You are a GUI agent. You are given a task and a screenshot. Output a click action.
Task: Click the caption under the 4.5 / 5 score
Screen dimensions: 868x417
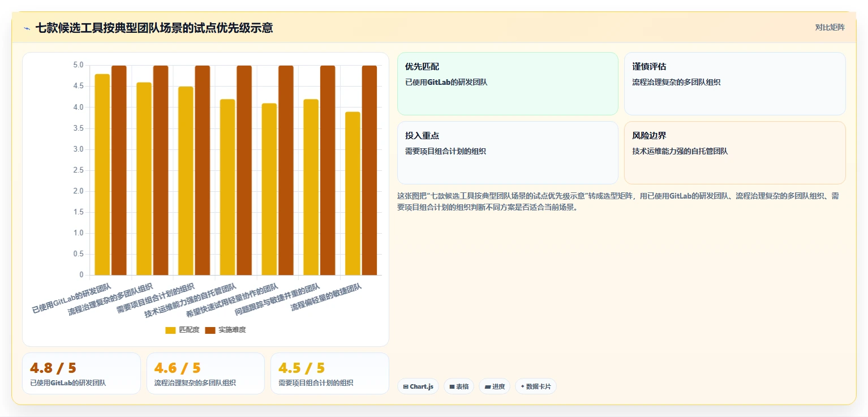[316, 383]
